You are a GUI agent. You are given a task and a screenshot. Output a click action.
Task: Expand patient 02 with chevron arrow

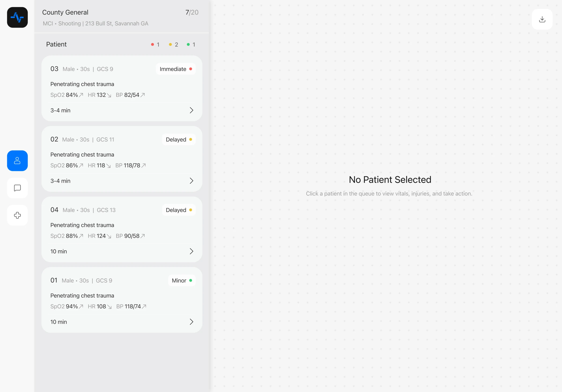point(191,181)
